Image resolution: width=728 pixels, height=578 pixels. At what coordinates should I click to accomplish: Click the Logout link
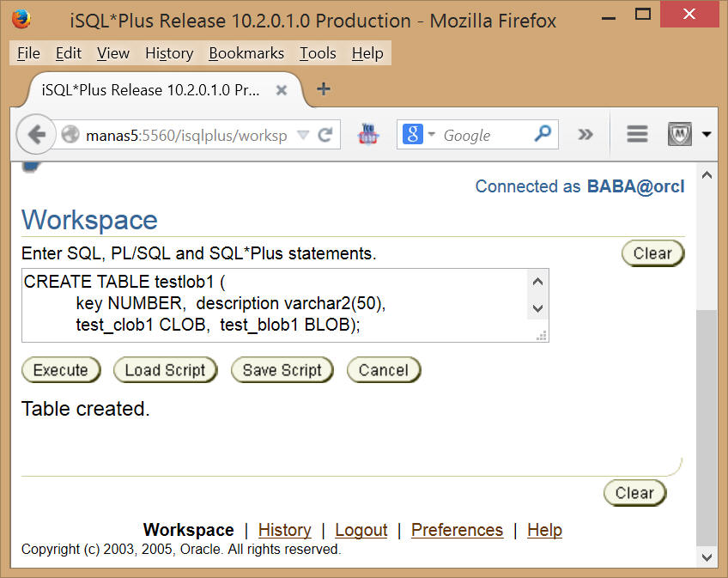click(361, 530)
